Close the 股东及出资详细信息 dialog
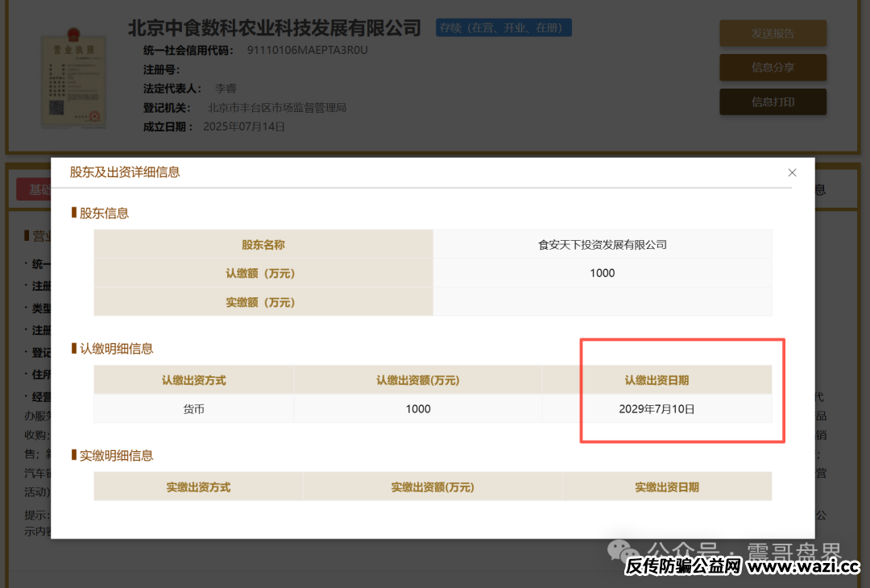 tap(792, 172)
